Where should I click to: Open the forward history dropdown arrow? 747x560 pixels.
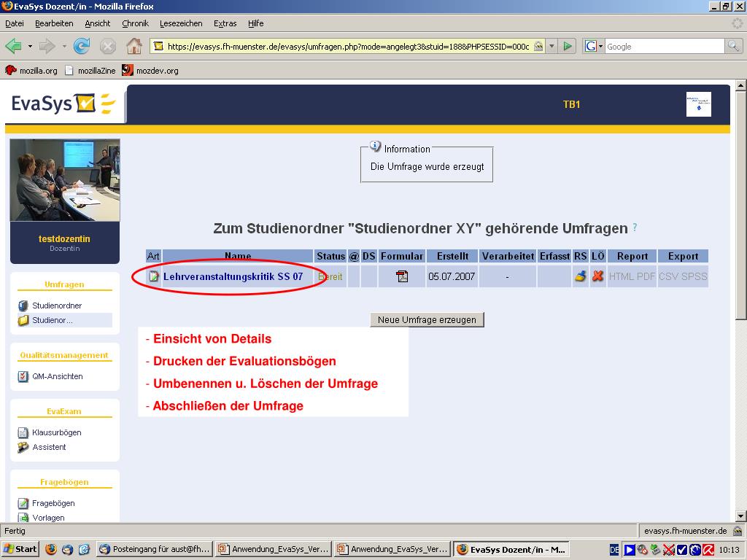[64, 46]
